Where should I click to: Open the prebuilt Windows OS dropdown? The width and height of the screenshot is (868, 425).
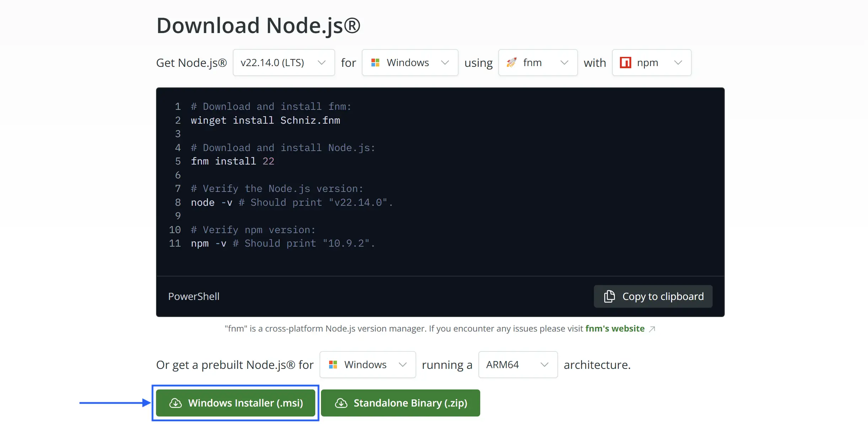(x=368, y=365)
